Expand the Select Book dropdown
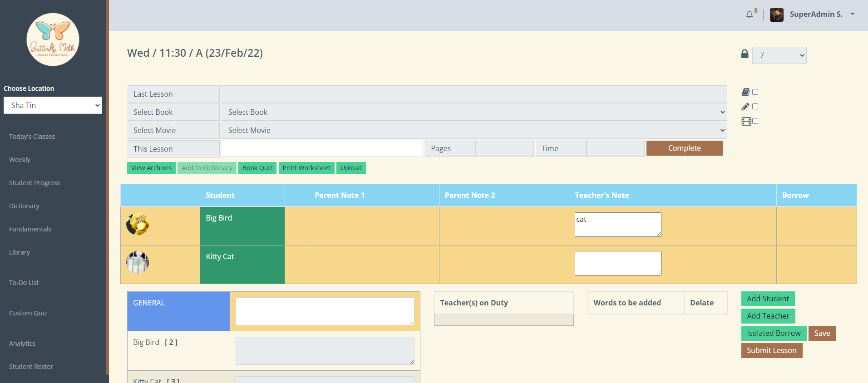Viewport: 868px width, 383px height. click(x=473, y=112)
